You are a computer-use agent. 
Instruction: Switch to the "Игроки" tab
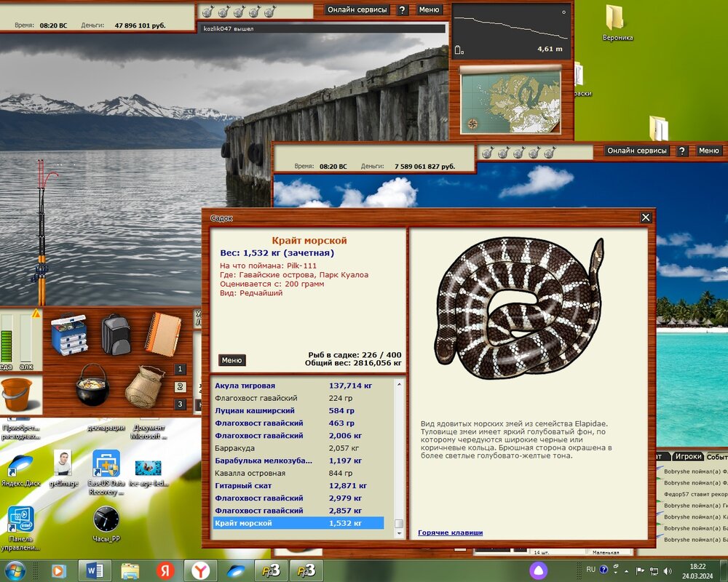[687, 456]
